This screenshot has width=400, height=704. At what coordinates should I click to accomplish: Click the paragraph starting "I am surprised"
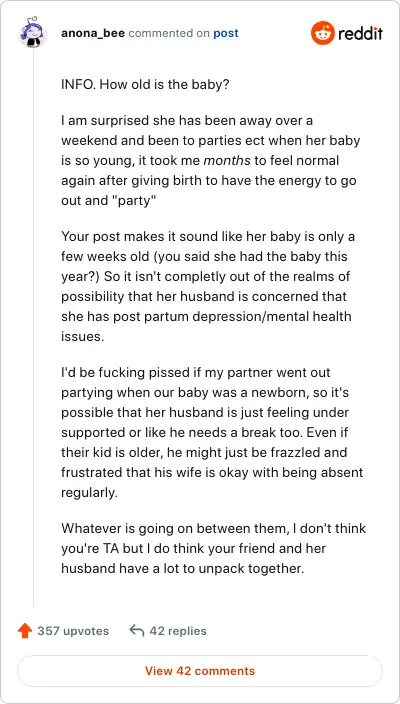tap(211, 160)
